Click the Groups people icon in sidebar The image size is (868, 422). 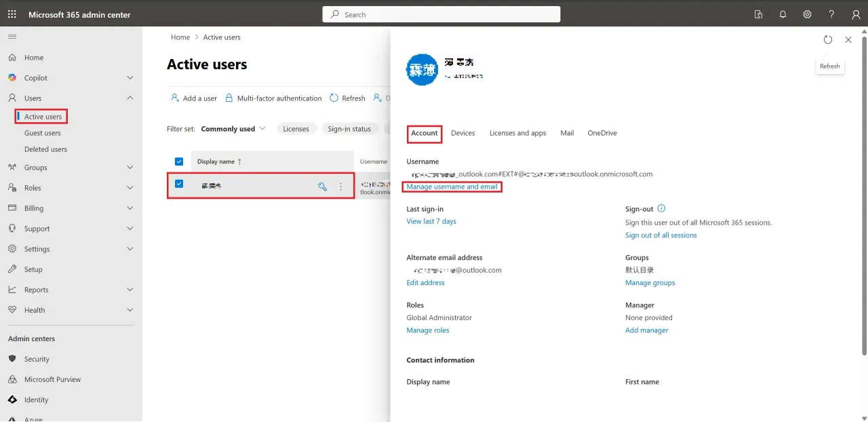pyautogui.click(x=12, y=168)
